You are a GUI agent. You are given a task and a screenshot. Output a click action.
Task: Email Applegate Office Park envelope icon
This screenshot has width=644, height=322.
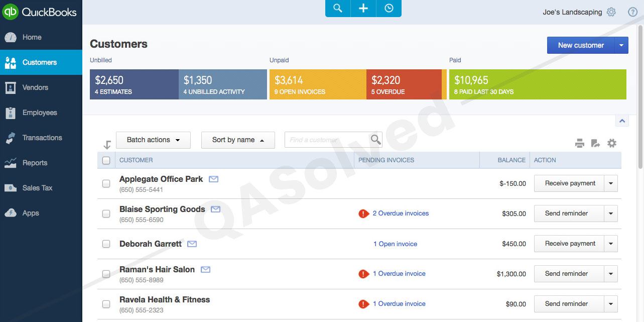pos(213,179)
